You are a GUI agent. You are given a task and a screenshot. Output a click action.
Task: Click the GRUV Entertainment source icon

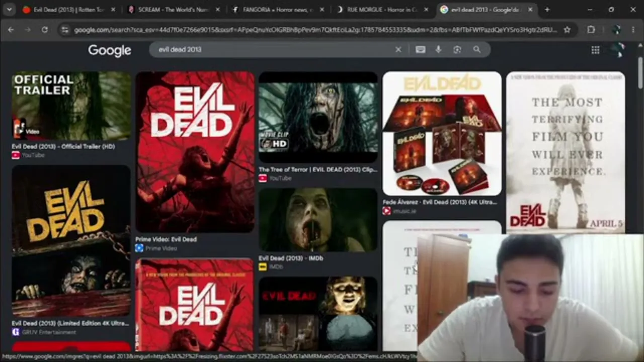16,332
